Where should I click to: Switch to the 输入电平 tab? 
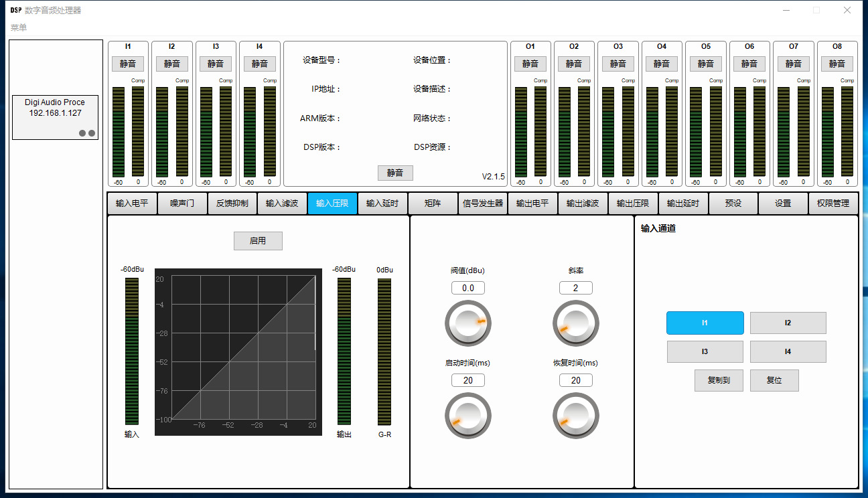pyautogui.click(x=132, y=203)
